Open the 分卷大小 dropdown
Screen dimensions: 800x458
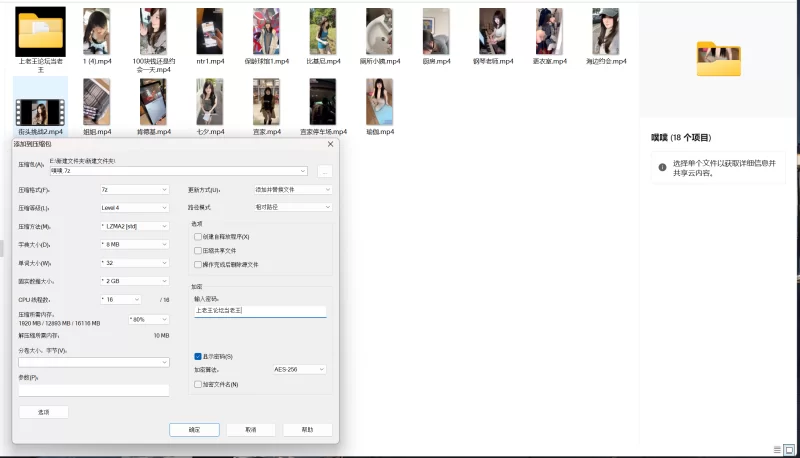[94, 362]
